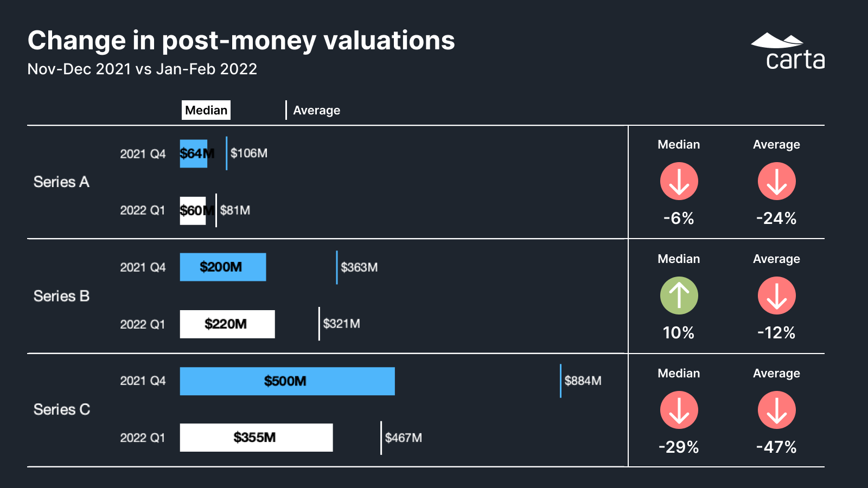Screen dimensions: 868x488
Task: Click Series A median down arrow icon
Action: (679, 181)
